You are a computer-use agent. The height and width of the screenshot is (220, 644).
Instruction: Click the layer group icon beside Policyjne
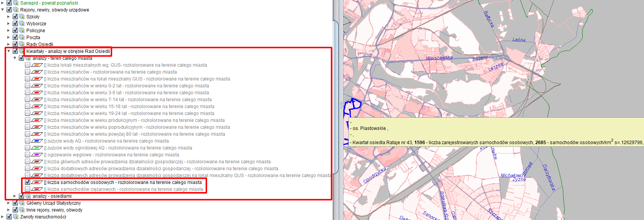pyautogui.click(x=22, y=31)
